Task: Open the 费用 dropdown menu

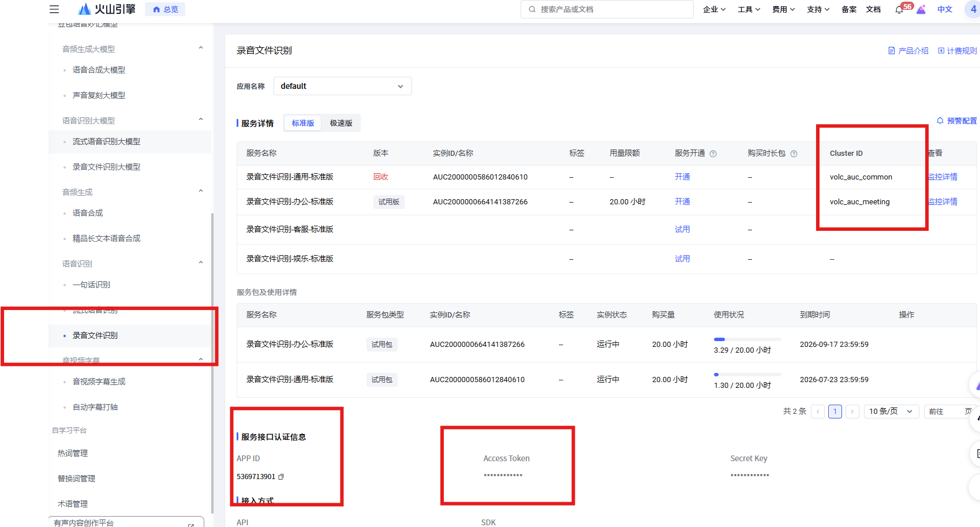Action: point(784,9)
